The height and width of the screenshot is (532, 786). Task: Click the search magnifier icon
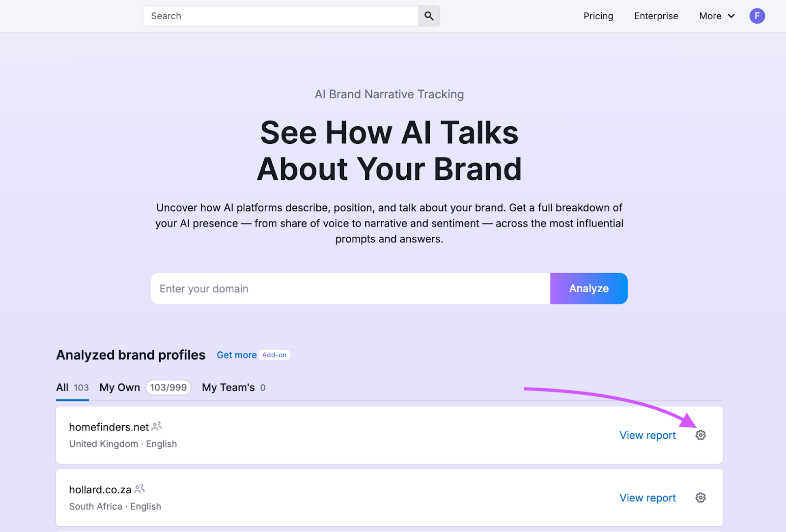coord(428,16)
